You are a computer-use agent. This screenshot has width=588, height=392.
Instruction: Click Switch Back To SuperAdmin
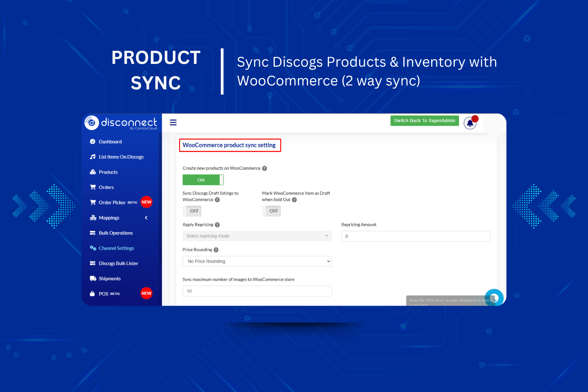425,121
